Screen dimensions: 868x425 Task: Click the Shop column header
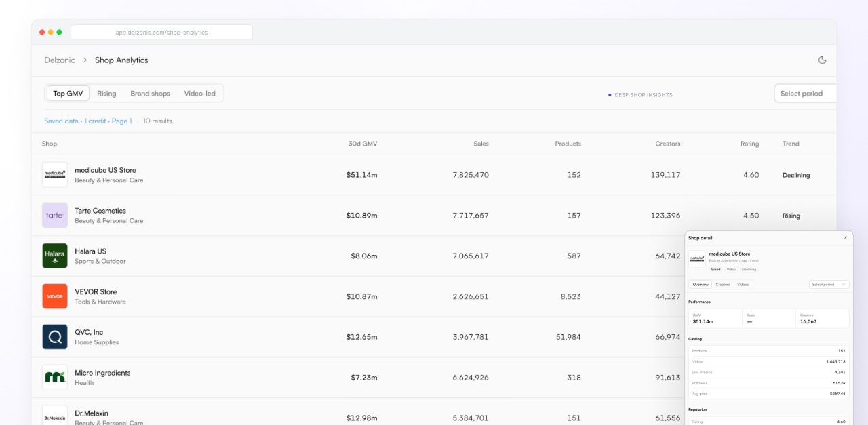(x=50, y=144)
